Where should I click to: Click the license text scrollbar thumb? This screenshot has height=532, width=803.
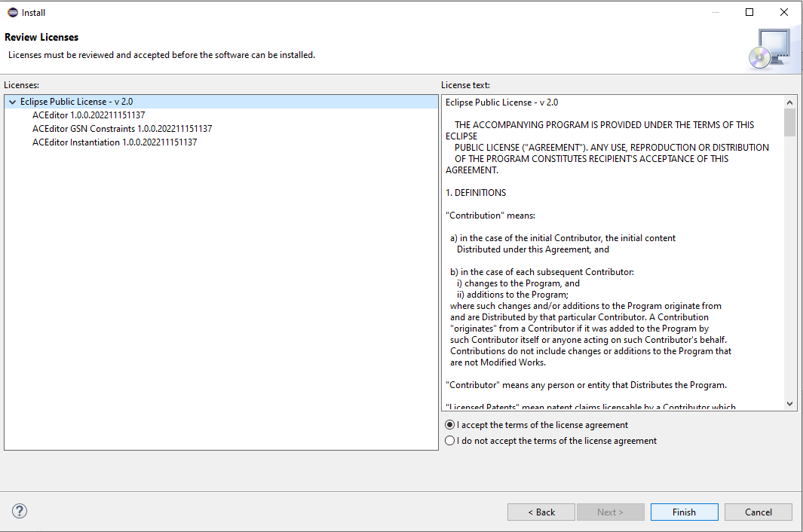click(x=789, y=122)
